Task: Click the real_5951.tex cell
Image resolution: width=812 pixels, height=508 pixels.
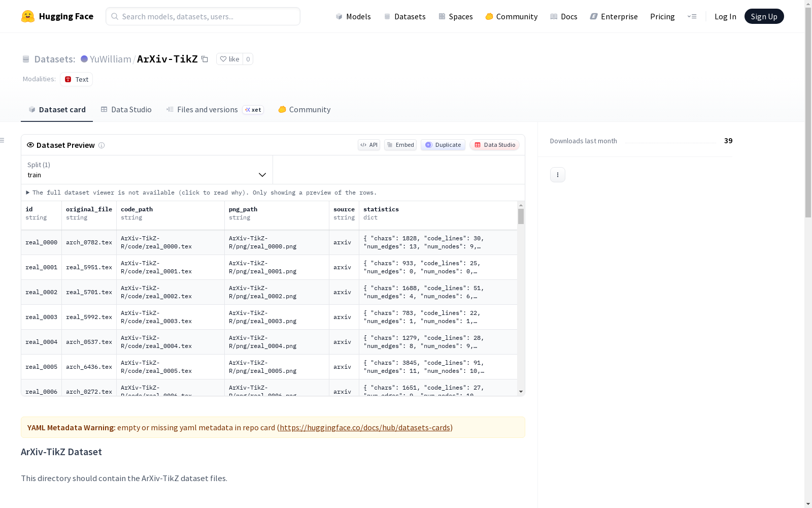Action: (89, 268)
